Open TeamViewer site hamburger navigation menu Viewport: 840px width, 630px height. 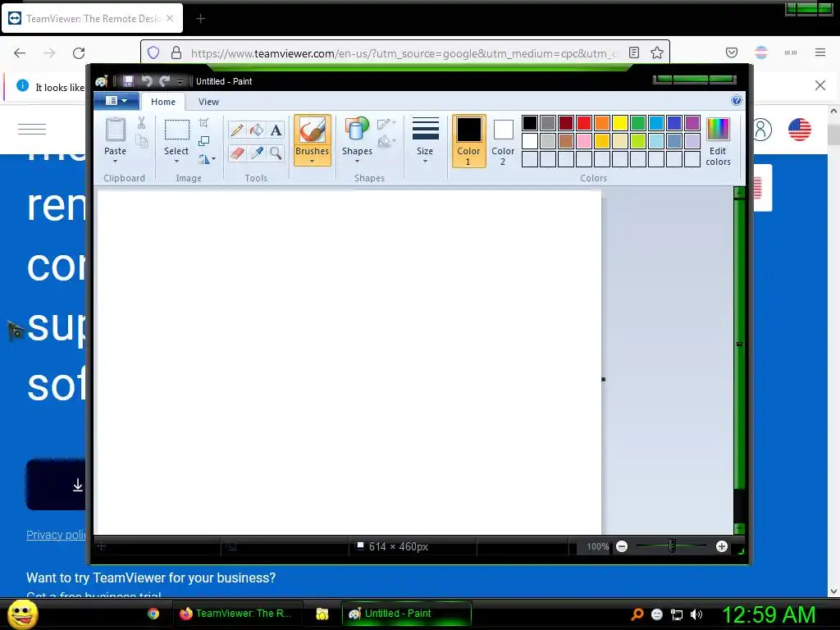coord(32,129)
